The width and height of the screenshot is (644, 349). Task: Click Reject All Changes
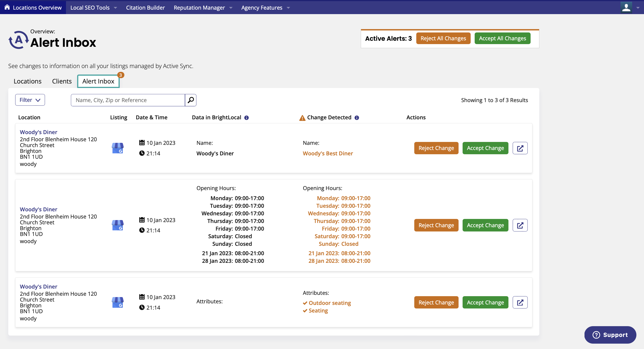pos(443,38)
